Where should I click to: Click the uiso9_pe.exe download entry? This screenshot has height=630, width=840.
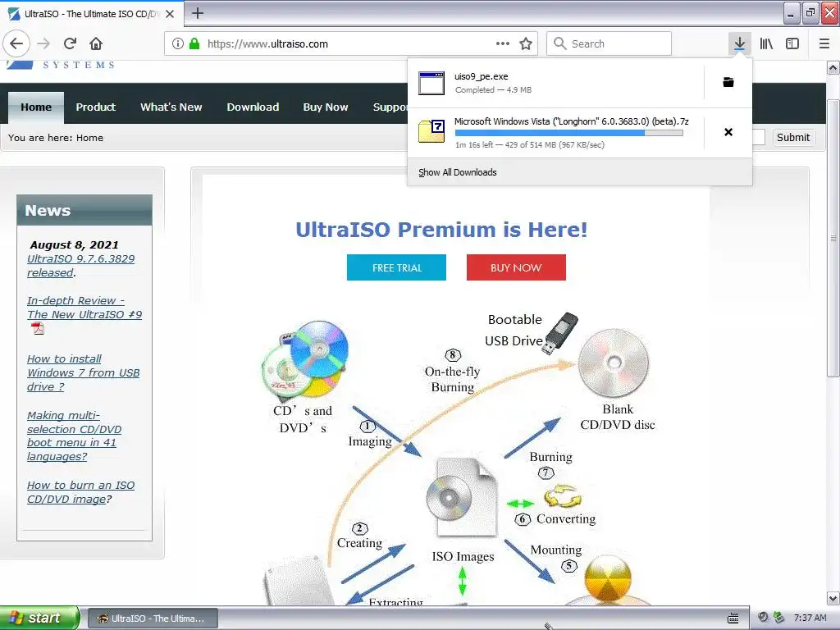pos(555,83)
